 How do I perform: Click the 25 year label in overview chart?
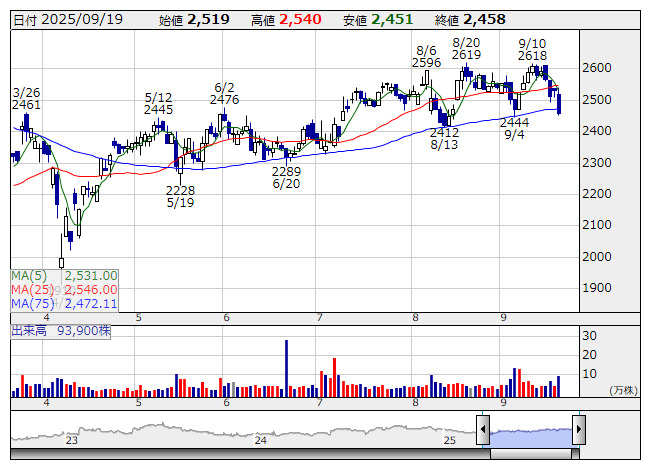pyautogui.click(x=450, y=440)
